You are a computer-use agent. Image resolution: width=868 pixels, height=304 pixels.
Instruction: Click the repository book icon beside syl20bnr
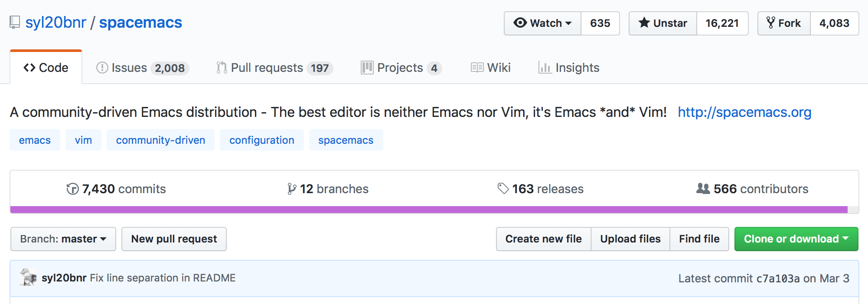point(15,23)
